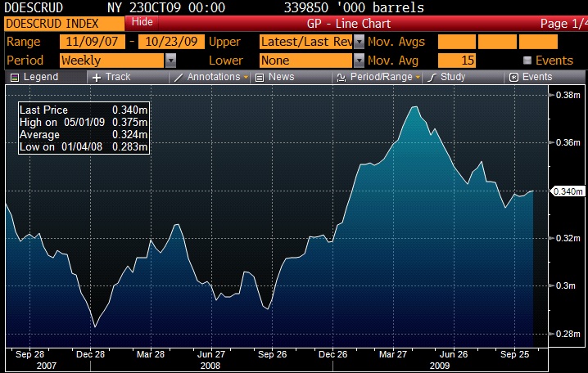This screenshot has width=588, height=373.
Task: Expand the Period Weekly dropdown
Action: pos(170,60)
